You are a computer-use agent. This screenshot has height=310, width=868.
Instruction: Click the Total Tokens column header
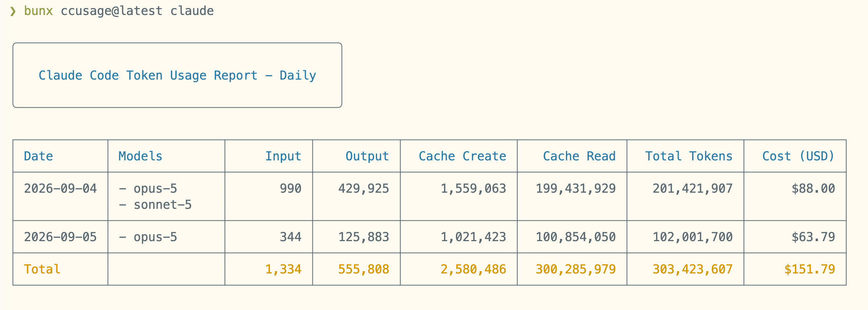[x=689, y=156]
